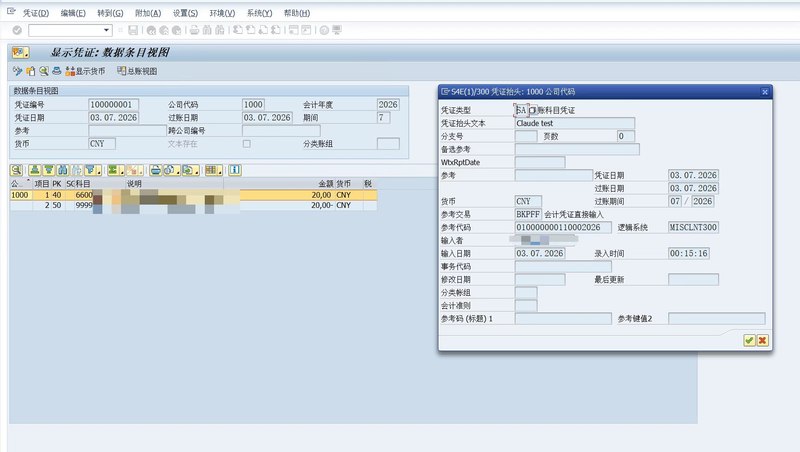800x452 pixels.
Task: Close the 凭证抬头 dialog window
Action: [x=765, y=92]
